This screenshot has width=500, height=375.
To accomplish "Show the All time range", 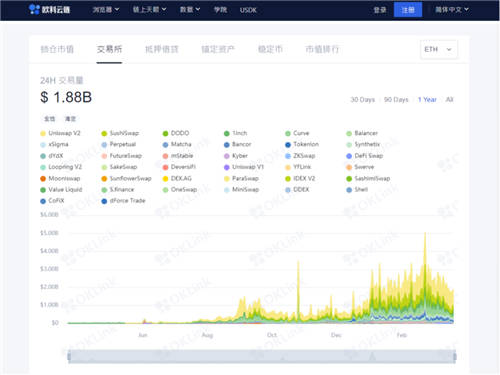I will tap(449, 99).
